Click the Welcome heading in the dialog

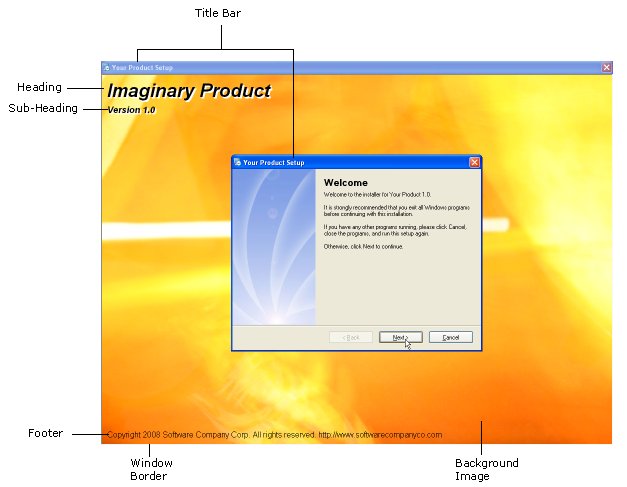pos(345,183)
